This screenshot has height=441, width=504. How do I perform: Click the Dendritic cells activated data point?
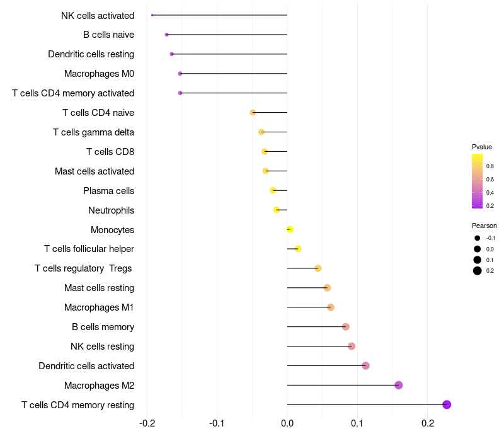pos(365,365)
